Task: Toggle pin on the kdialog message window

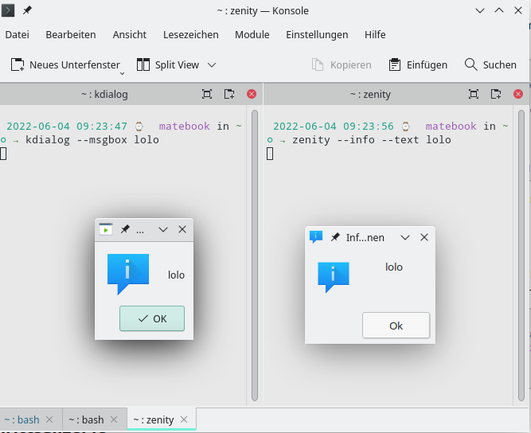Action: click(125, 230)
